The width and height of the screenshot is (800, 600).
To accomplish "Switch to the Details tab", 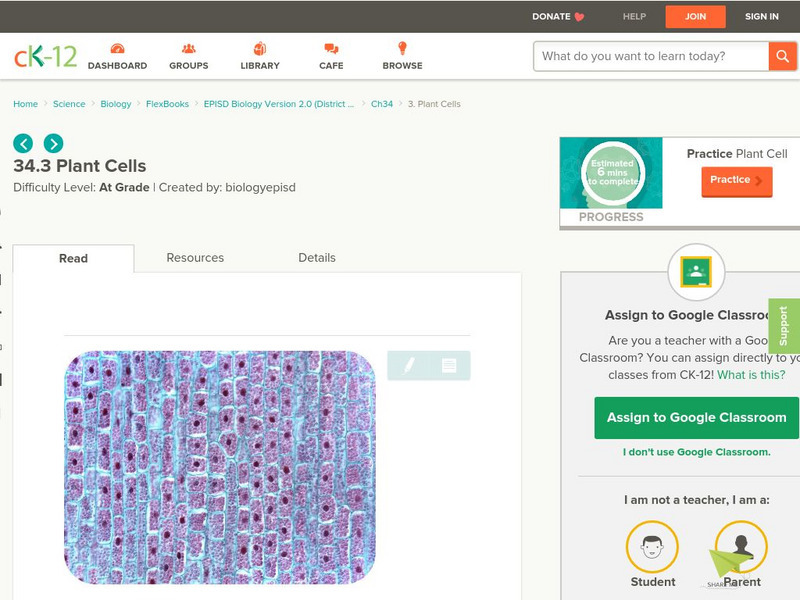I will 317,258.
